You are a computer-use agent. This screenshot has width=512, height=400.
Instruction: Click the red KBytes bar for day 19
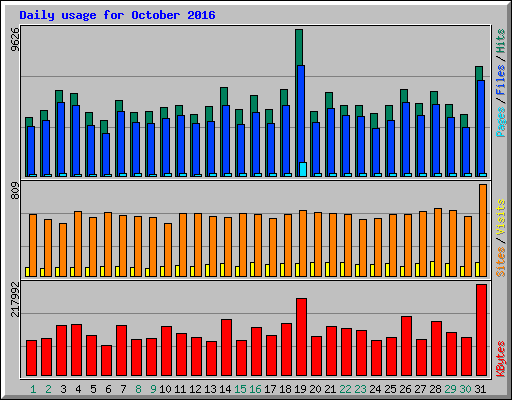coord(301,337)
